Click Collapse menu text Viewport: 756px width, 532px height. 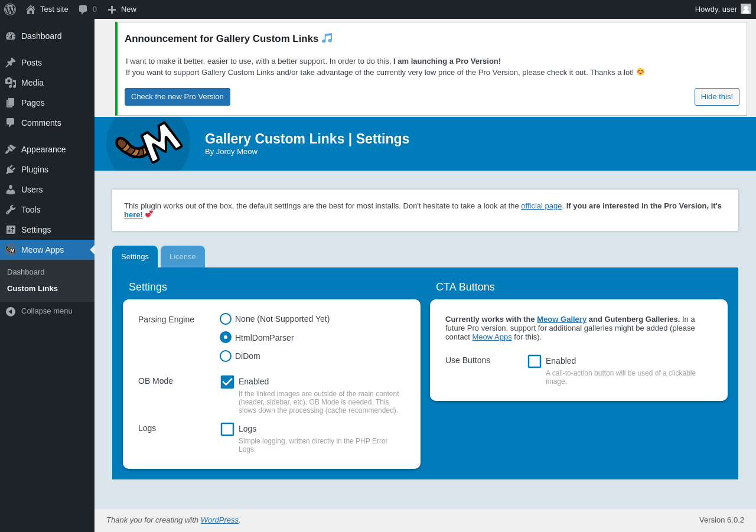click(47, 311)
